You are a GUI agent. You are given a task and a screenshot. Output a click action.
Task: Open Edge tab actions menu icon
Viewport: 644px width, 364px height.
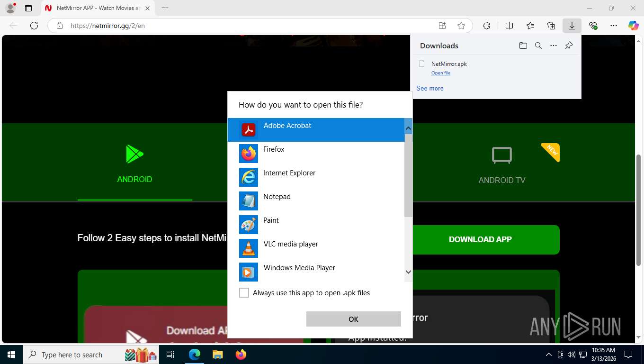click(28, 8)
